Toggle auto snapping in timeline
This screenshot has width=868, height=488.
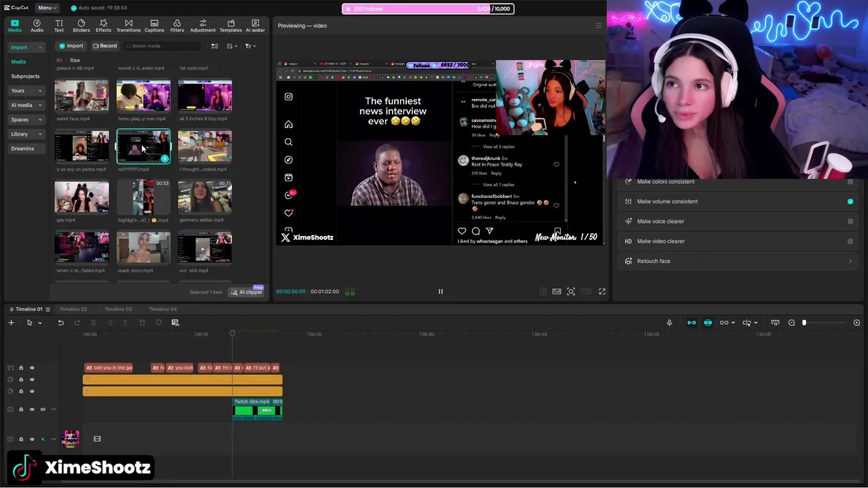708,323
